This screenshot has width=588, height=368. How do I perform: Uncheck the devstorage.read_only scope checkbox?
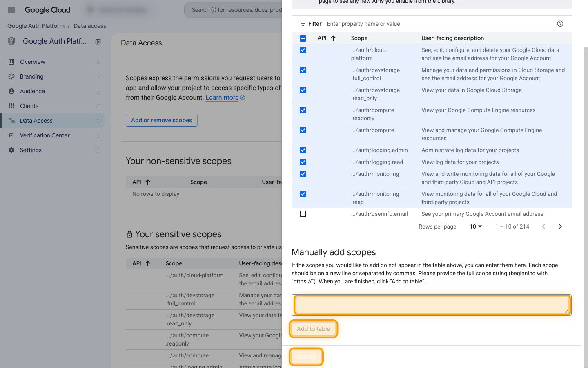coord(303,90)
